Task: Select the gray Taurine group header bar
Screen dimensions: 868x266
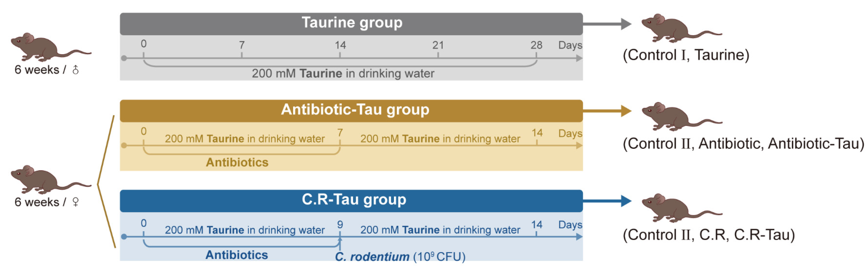Action: click(x=351, y=24)
